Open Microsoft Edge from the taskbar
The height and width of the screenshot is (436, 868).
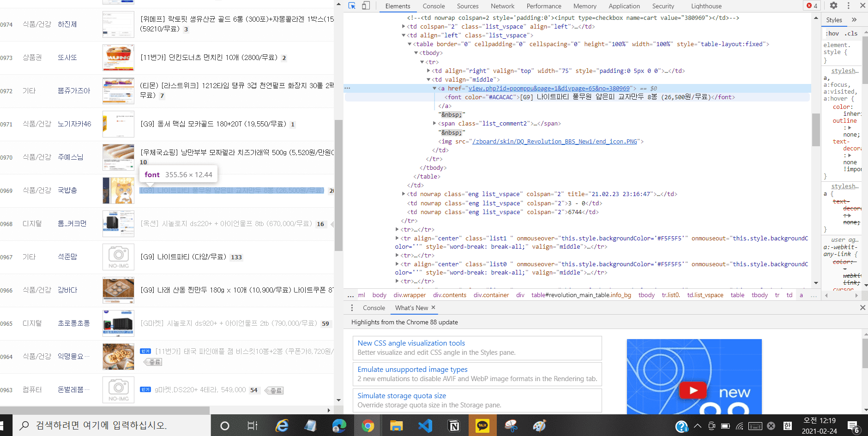(x=339, y=425)
